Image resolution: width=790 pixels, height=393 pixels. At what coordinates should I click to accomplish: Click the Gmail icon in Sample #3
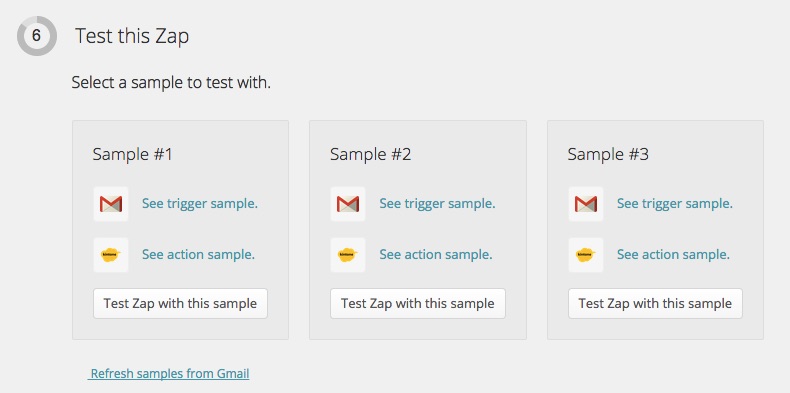click(585, 204)
